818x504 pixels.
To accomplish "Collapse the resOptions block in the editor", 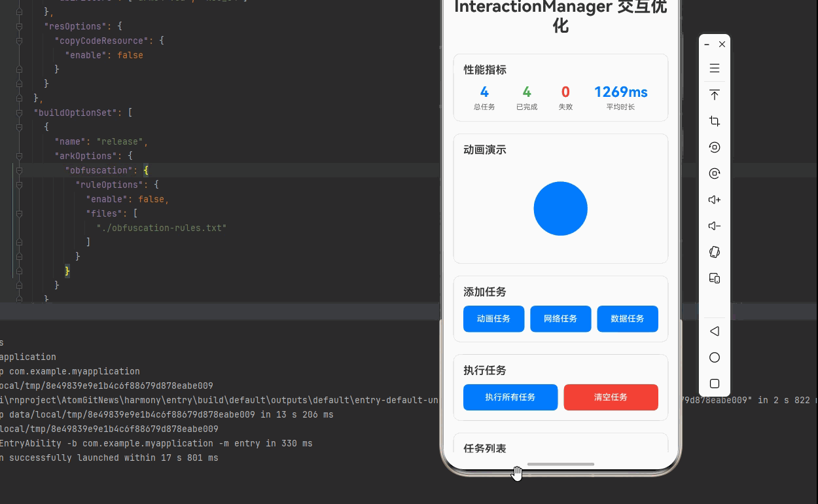I will (19, 26).
